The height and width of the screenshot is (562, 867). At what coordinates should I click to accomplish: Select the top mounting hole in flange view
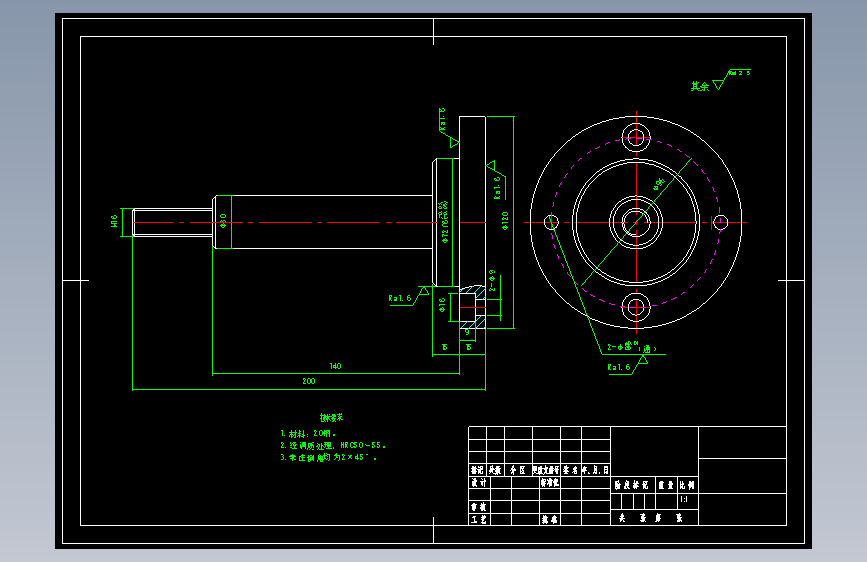tap(636, 137)
